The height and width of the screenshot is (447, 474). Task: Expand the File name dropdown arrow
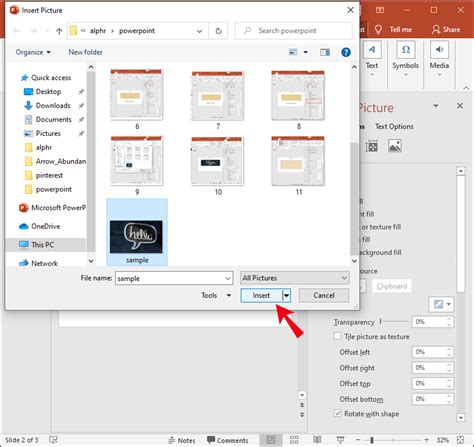[x=228, y=278]
